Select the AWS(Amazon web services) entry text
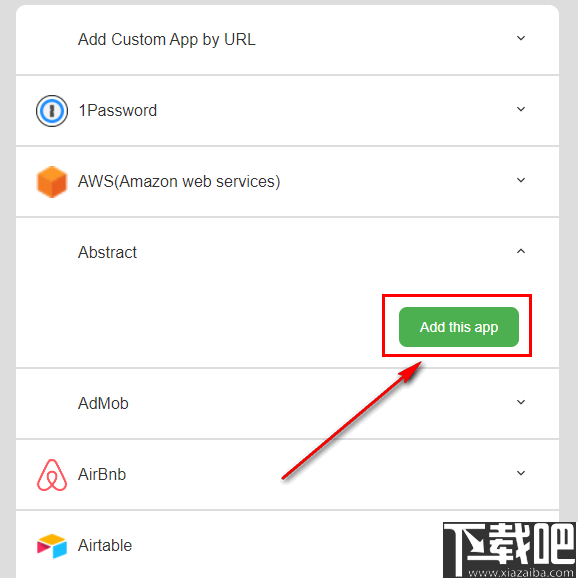 179,182
